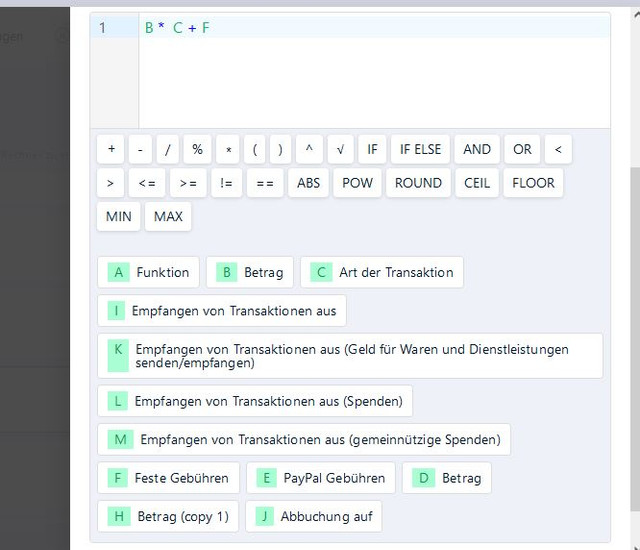Insert the square root symbol

(x=340, y=149)
